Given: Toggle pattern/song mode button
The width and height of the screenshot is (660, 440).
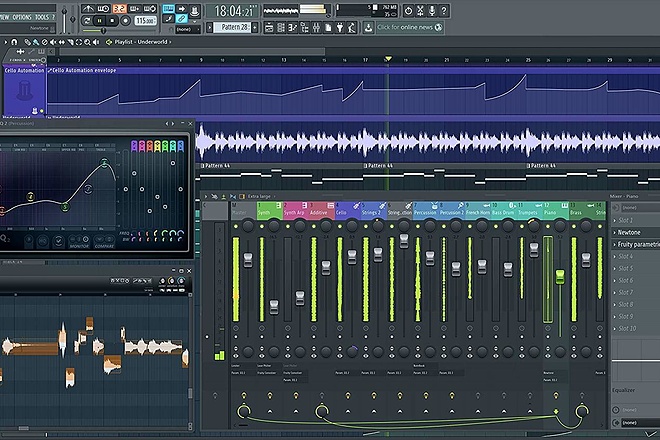Looking at the screenshot, I should pyautogui.click(x=86, y=20).
